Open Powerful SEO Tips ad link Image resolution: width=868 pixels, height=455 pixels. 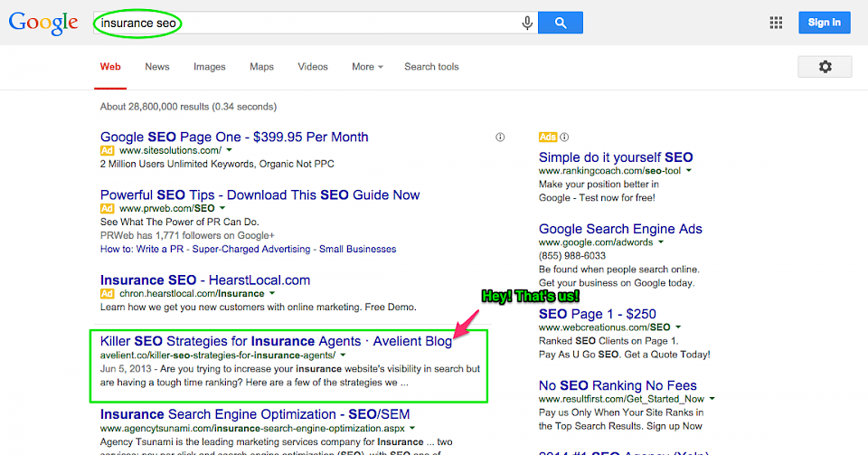pyautogui.click(x=260, y=194)
